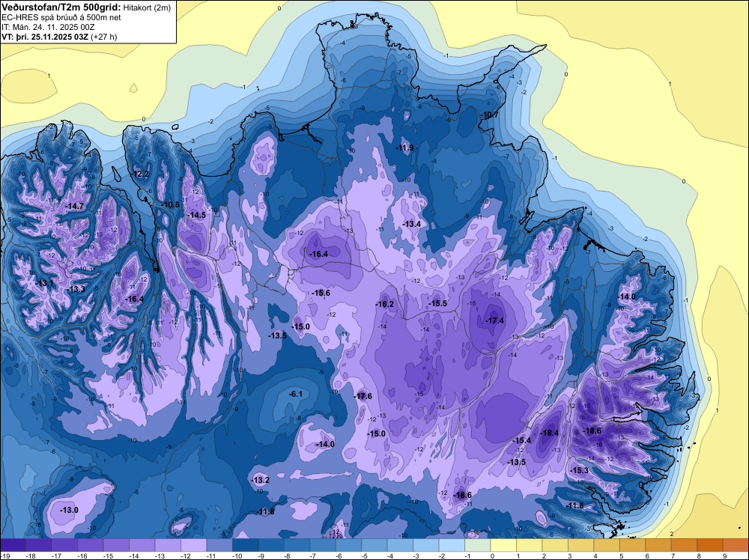Select the -18 swatch in the color legend
Viewport: 749px width, 560px height.
[39, 545]
